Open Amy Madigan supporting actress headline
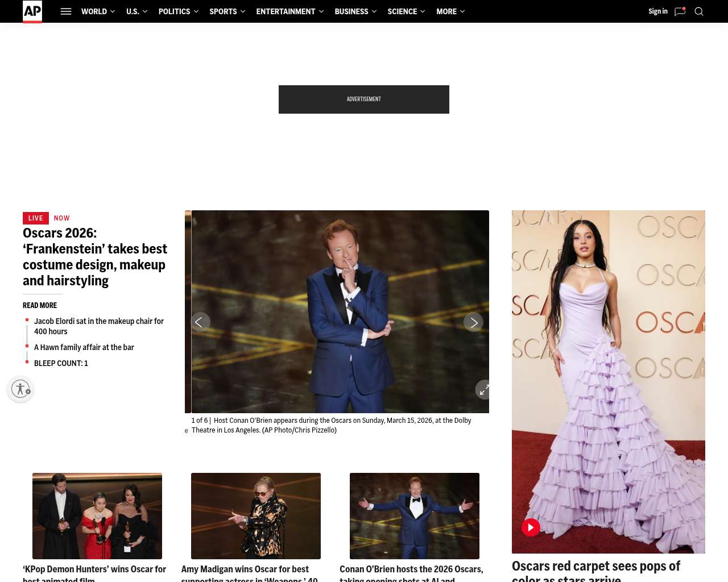Screen dimensions: 728x582 click(249, 573)
